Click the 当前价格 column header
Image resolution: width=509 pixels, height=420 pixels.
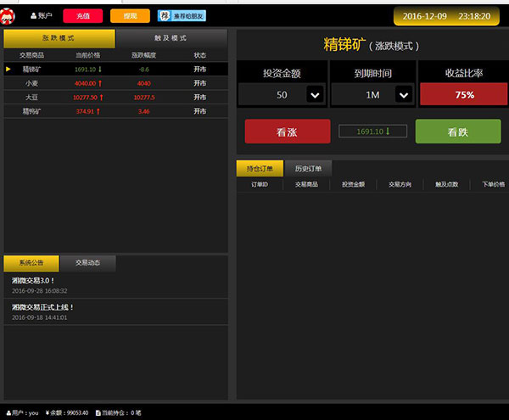(88, 55)
